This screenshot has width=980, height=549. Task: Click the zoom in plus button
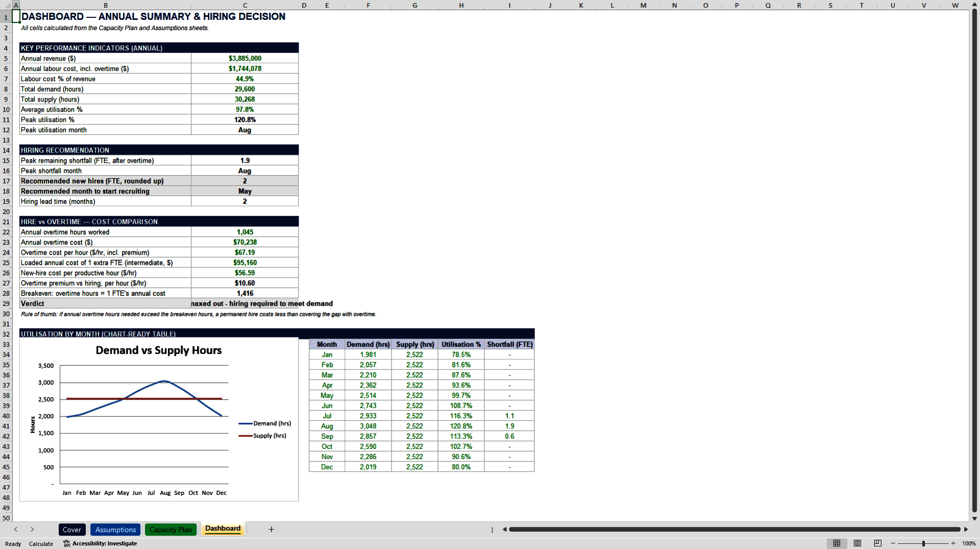click(x=953, y=543)
